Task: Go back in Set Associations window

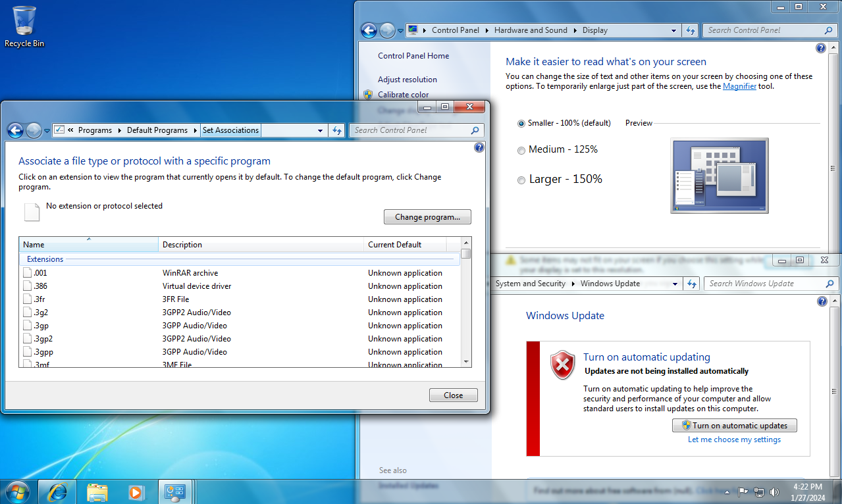Action: (16, 130)
